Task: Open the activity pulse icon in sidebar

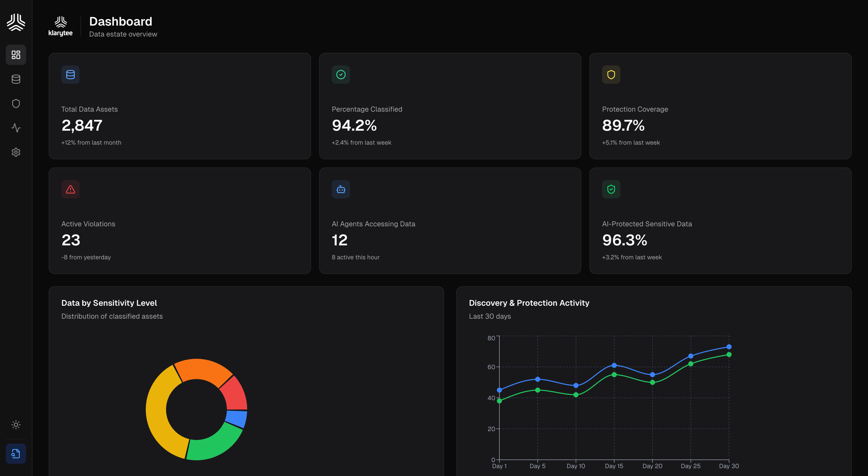Action: (16, 128)
